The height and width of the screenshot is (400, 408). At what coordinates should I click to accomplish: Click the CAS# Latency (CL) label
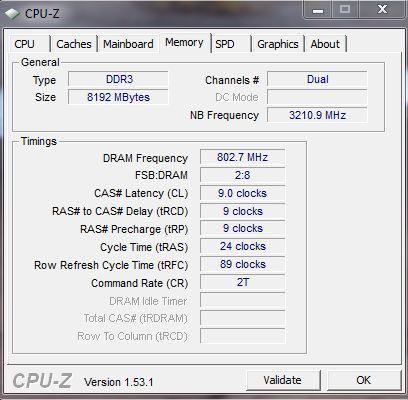click(141, 193)
